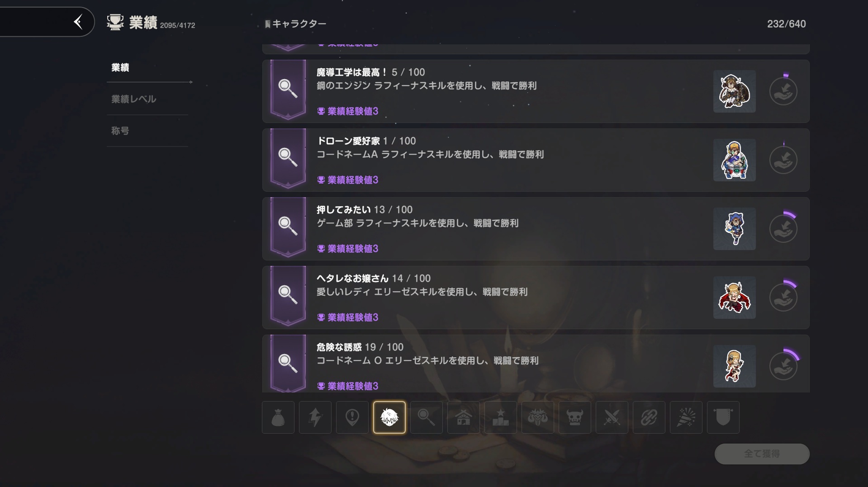
Task: Click the back arrow button
Action: 78,22
